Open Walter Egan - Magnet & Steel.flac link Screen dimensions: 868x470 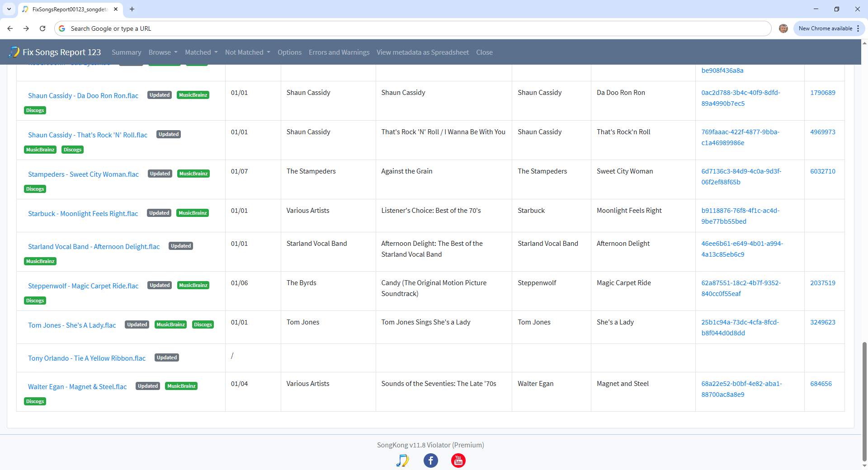[x=77, y=387]
